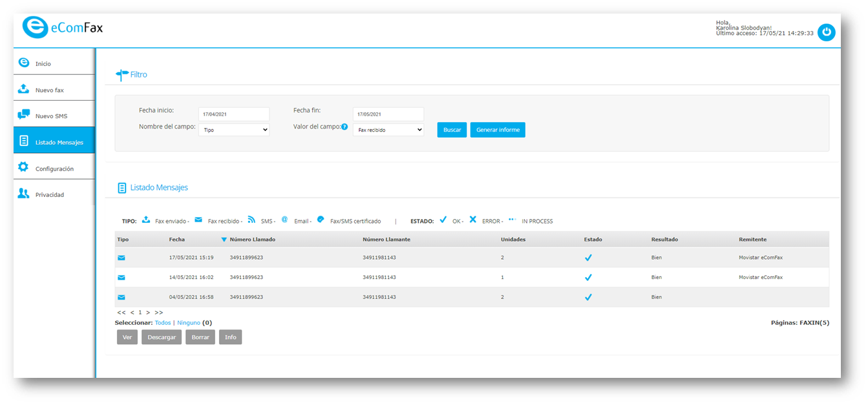Image resolution: width=868 pixels, height=405 pixels.
Task: Click Movistar eComFax in the 17/05/2021 row
Action: pos(761,258)
